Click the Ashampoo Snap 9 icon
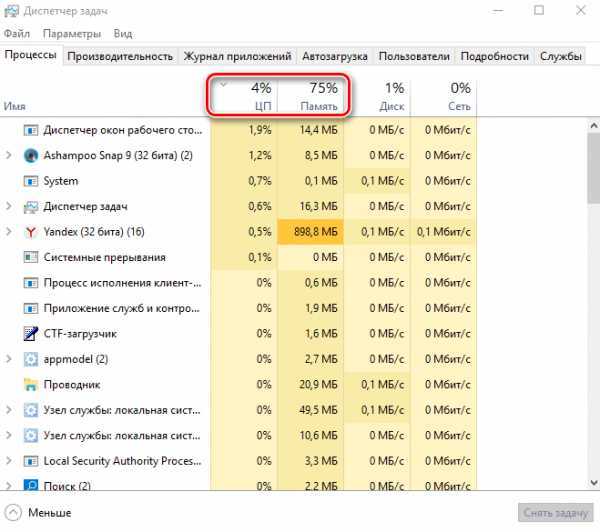The width and height of the screenshot is (600, 532). pyautogui.click(x=31, y=155)
